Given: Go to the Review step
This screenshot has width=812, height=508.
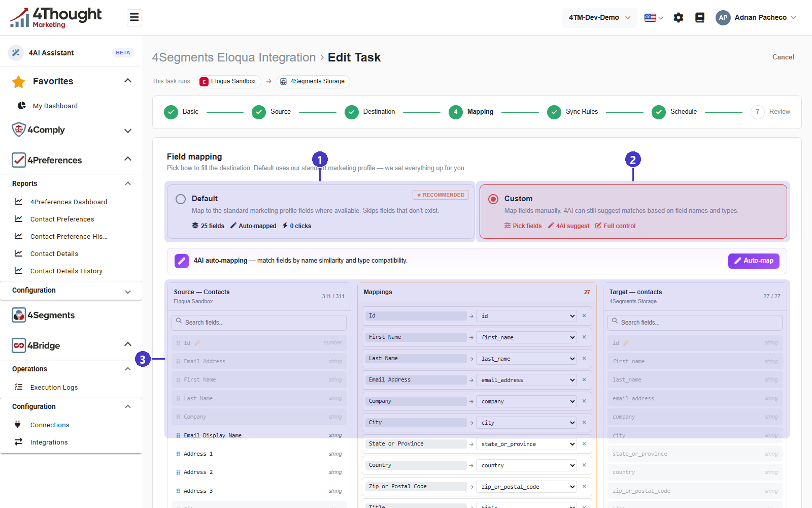Looking at the screenshot, I should coord(770,112).
